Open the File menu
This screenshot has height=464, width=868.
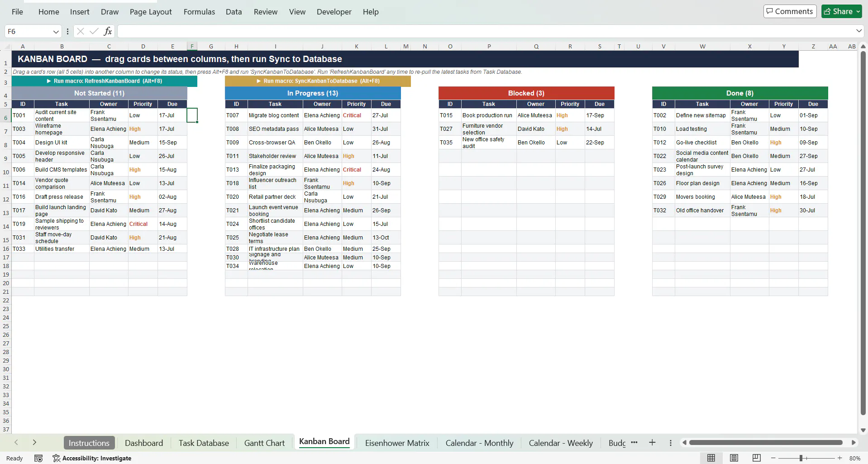17,12
